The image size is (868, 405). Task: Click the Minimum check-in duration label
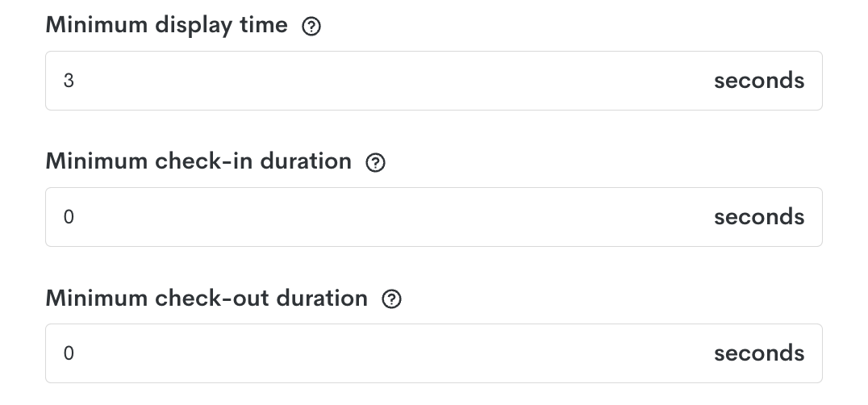(x=198, y=161)
